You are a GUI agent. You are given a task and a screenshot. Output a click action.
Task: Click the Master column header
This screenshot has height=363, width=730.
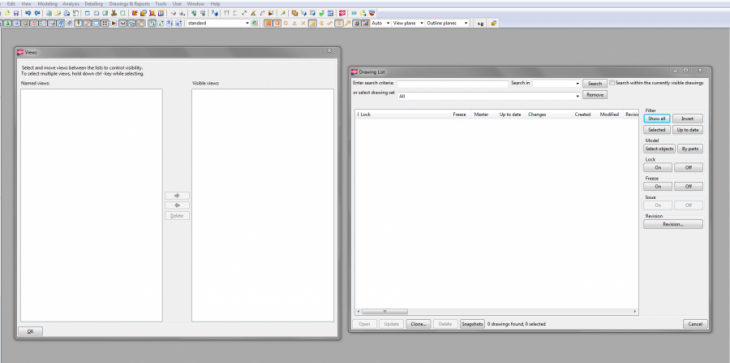pos(481,114)
